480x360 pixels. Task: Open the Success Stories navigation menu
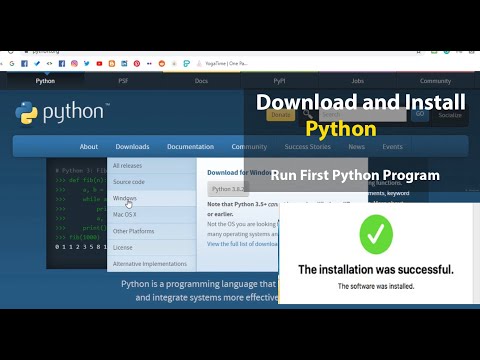point(307,147)
